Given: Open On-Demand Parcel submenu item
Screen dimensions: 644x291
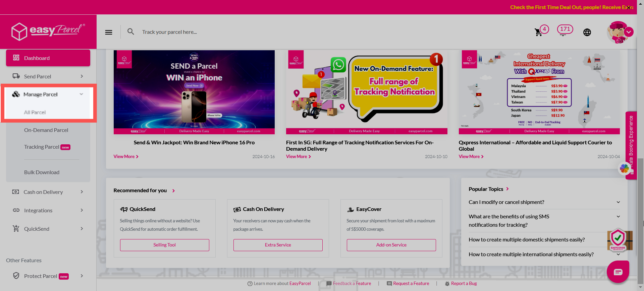Looking at the screenshot, I should point(46,130).
